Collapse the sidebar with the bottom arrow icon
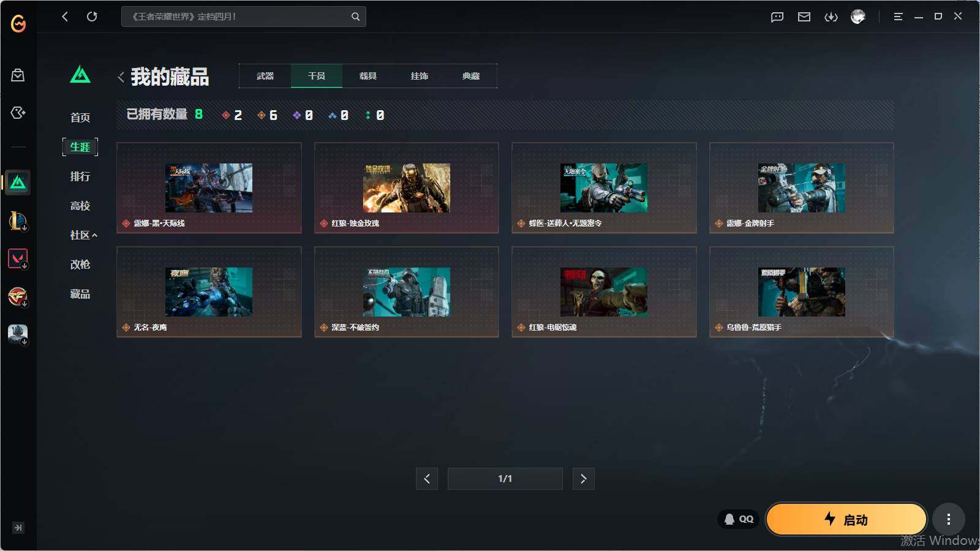Viewport: 980px width, 551px height. [18, 528]
